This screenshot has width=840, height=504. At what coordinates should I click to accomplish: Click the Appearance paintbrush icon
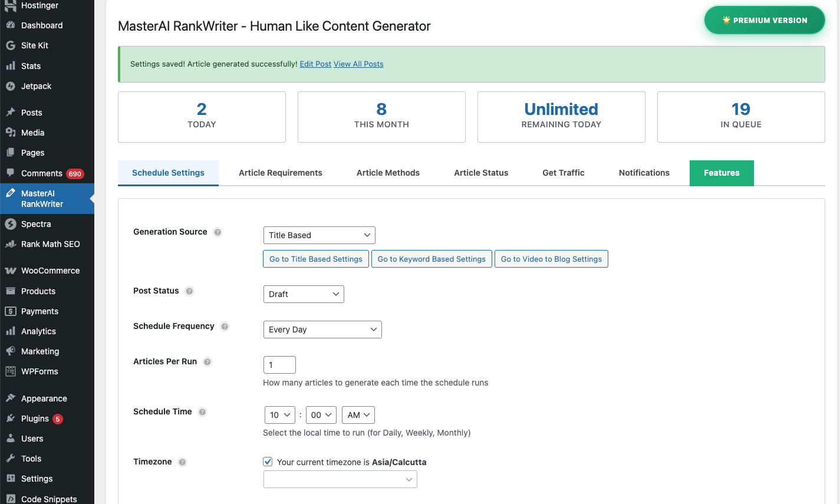(x=11, y=398)
